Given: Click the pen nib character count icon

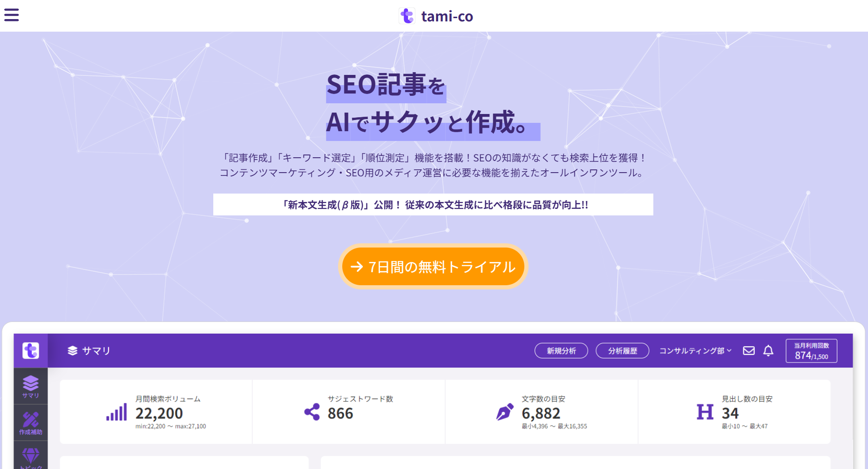Looking at the screenshot, I should [x=505, y=412].
